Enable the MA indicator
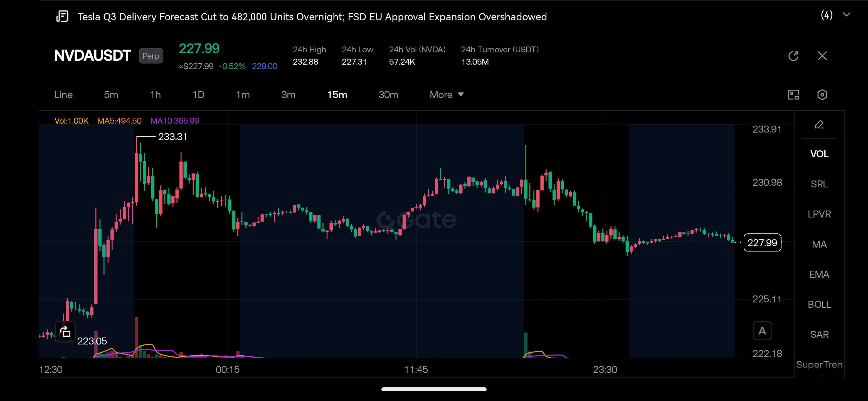868x401 pixels. point(819,244)
